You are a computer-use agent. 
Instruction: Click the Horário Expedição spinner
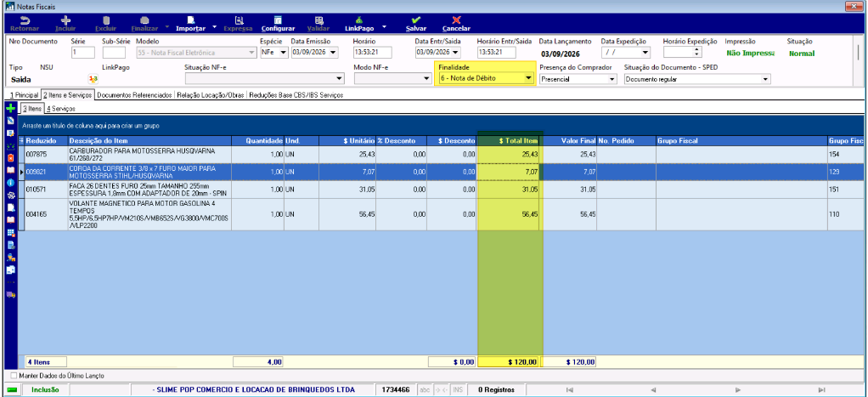click(697, 53)
